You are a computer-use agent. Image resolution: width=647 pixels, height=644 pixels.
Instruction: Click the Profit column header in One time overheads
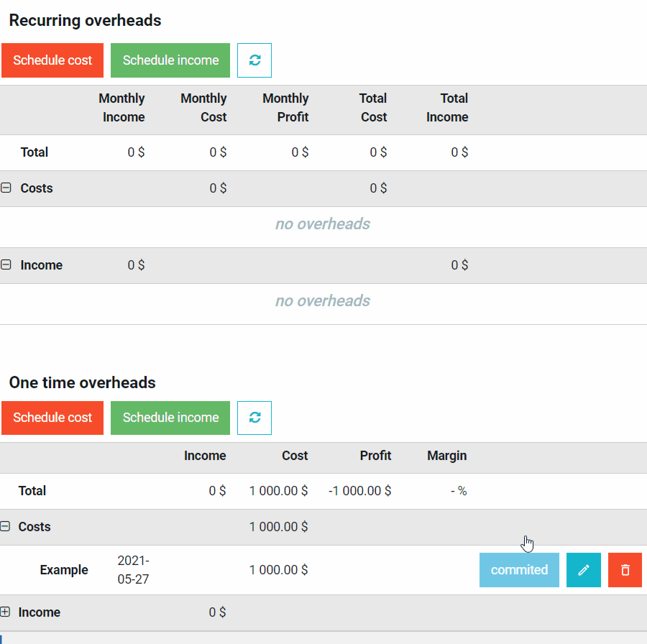pos(375,456)
